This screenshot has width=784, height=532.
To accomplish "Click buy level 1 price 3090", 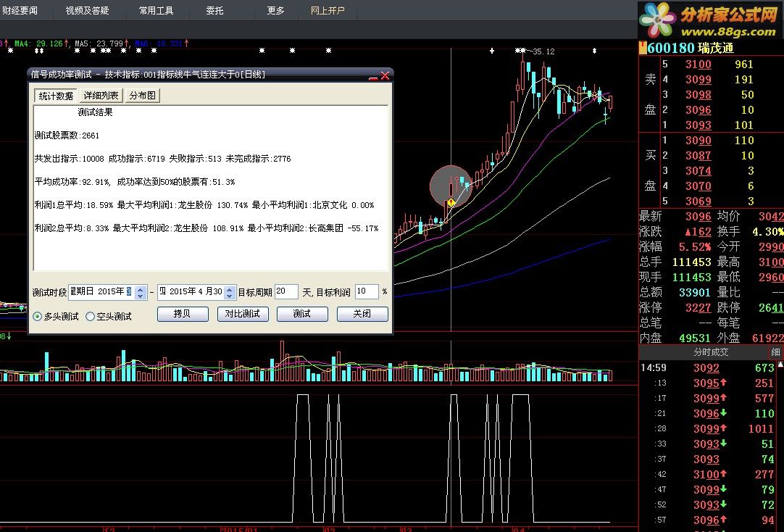I will point(698,141).
